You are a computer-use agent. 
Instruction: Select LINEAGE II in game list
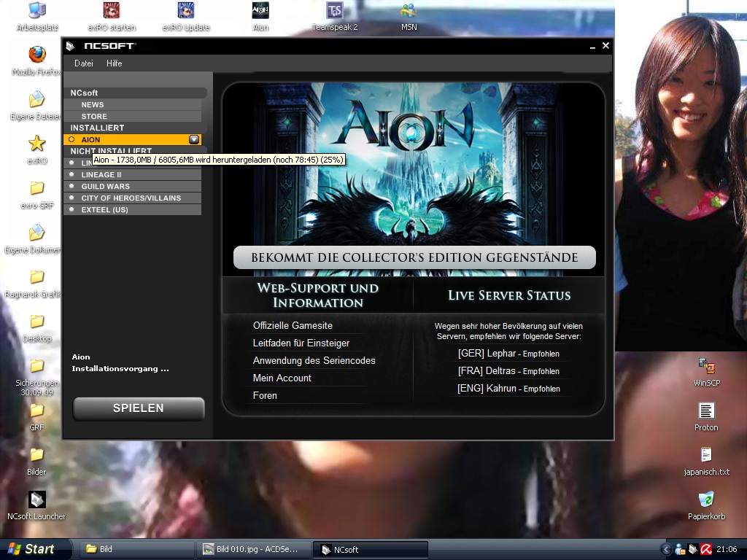(133, 175)
